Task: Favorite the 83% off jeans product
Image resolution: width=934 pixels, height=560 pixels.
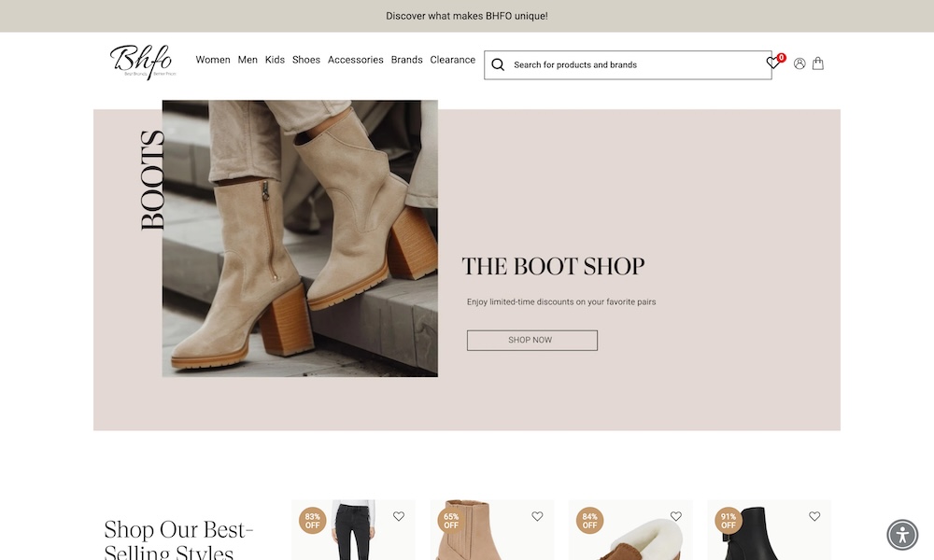Action: [x=399, y=516]
